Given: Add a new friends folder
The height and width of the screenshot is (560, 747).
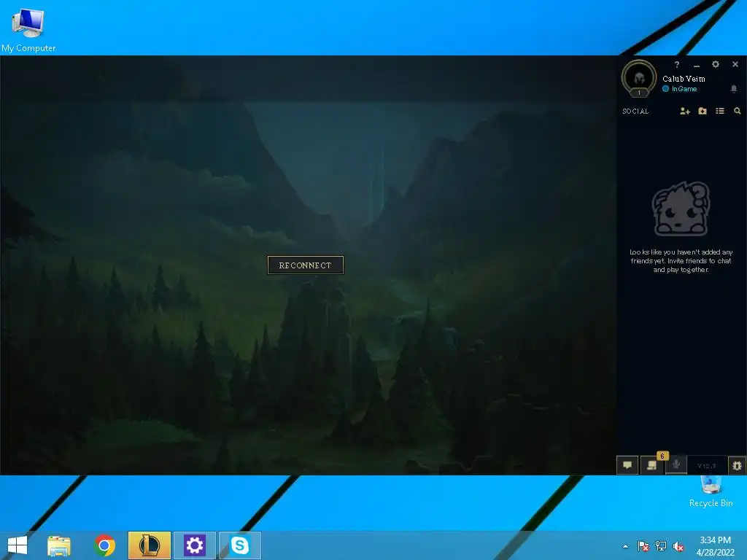Looking at the screenshot, I should pyautogui.click(x=703, y=111).
